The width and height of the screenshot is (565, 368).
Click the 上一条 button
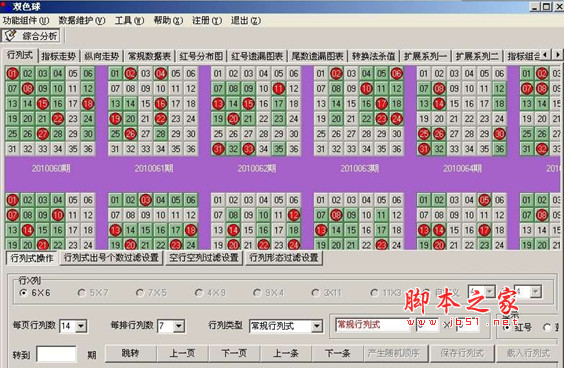click(x=286, y=354)
